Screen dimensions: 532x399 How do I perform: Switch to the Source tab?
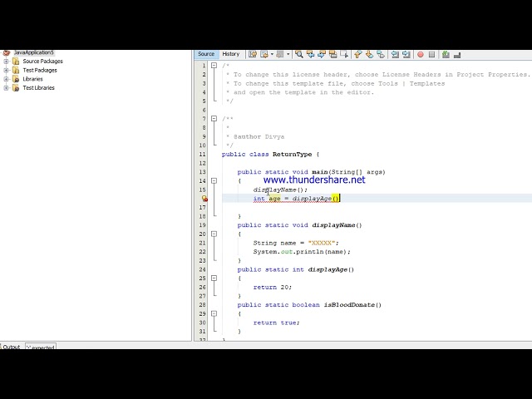[x=206, y=54]
